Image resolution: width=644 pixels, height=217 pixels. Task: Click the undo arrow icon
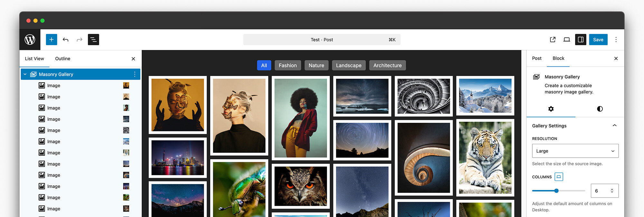click(66, 40)
